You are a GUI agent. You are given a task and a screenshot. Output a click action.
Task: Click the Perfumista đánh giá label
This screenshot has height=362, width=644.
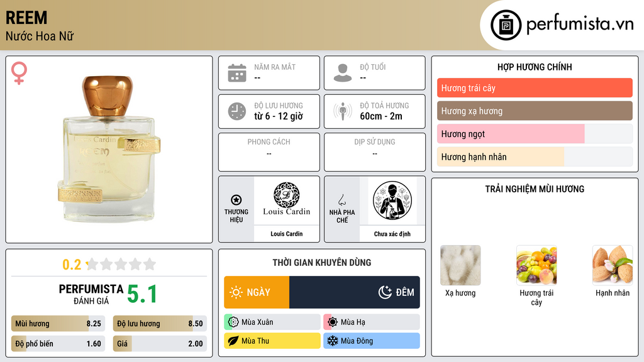91,294
